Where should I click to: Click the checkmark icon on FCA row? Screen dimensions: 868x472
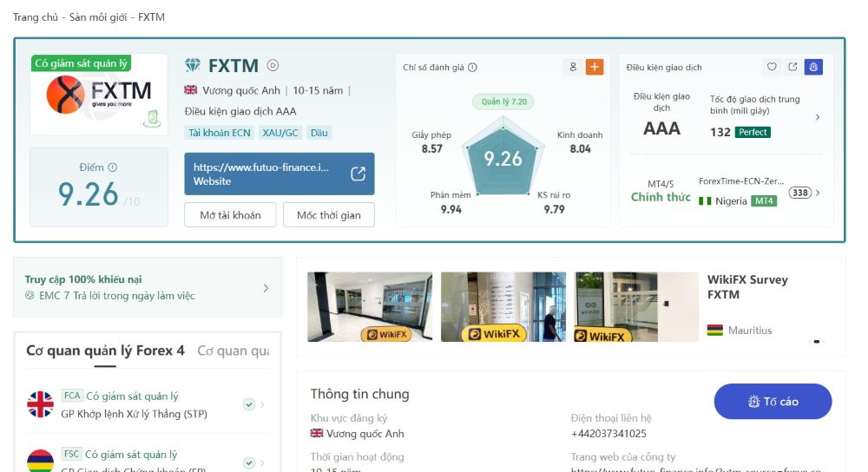tap(249, 404)
